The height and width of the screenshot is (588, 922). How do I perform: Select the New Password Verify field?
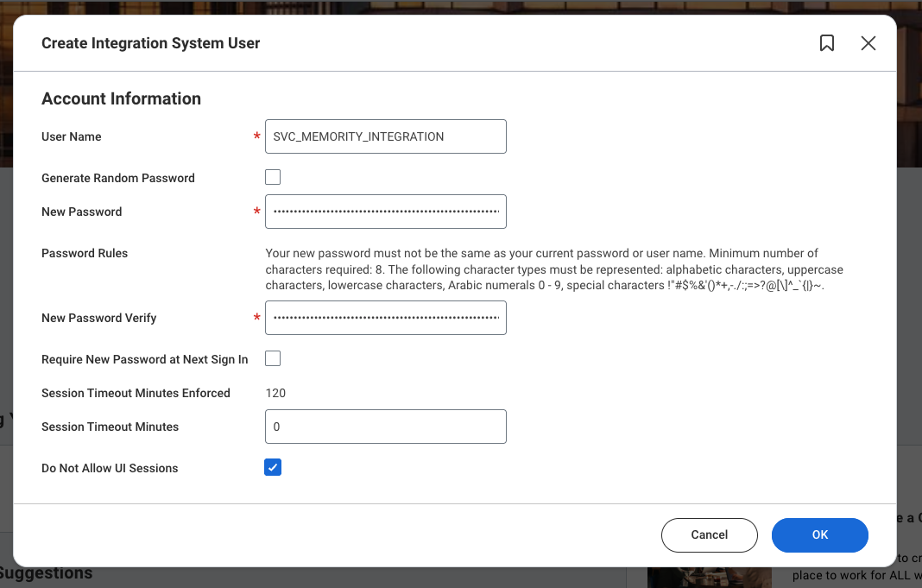386,318
